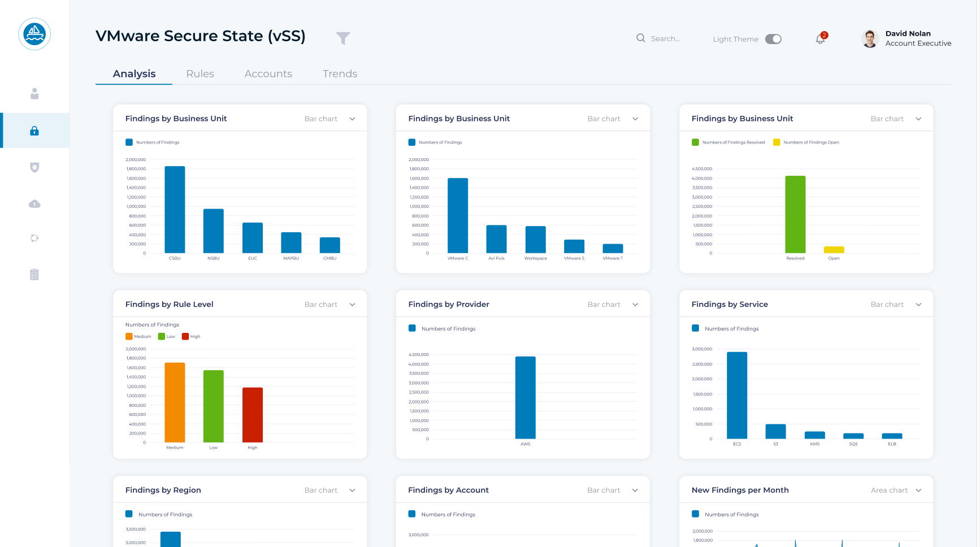This screenshot has width=980, height=547.
Task: Open the shield sidebar icon
Action: coord(34,167)
